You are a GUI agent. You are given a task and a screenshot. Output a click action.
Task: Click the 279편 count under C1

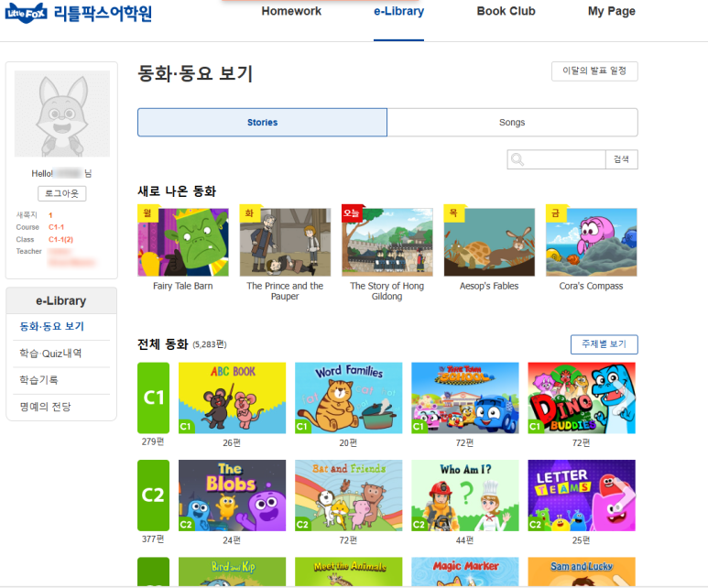click(x=153, y=441)
